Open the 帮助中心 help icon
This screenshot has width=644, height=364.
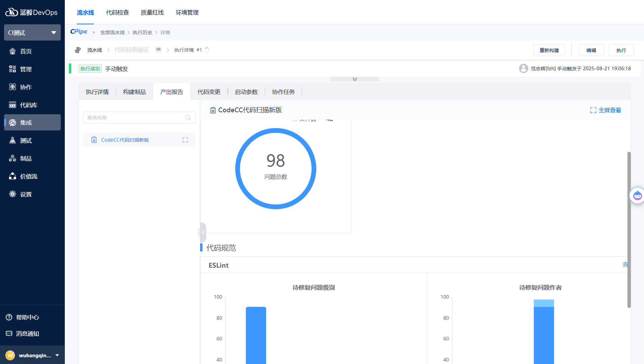[x=9, y=317]
